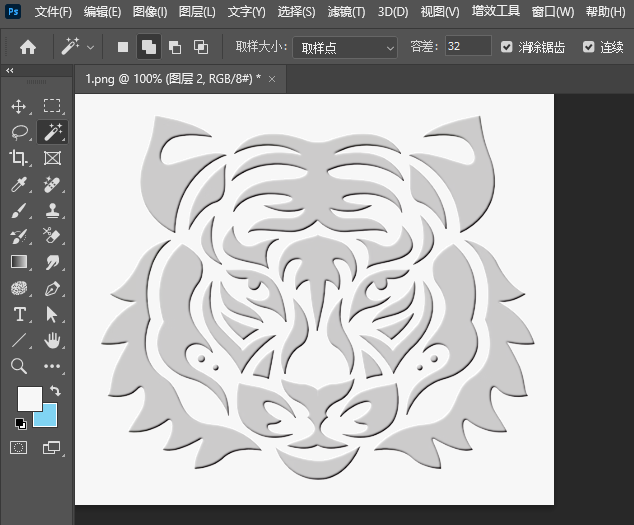Open Edit Toolbar three-dots button
Screen dimensions: 634x525
pos(52,366)
